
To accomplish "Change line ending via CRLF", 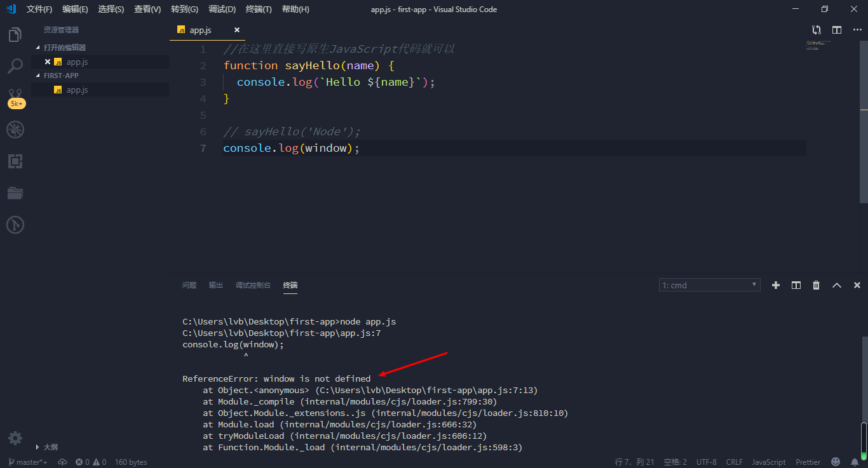I will (x=734, y=462).
